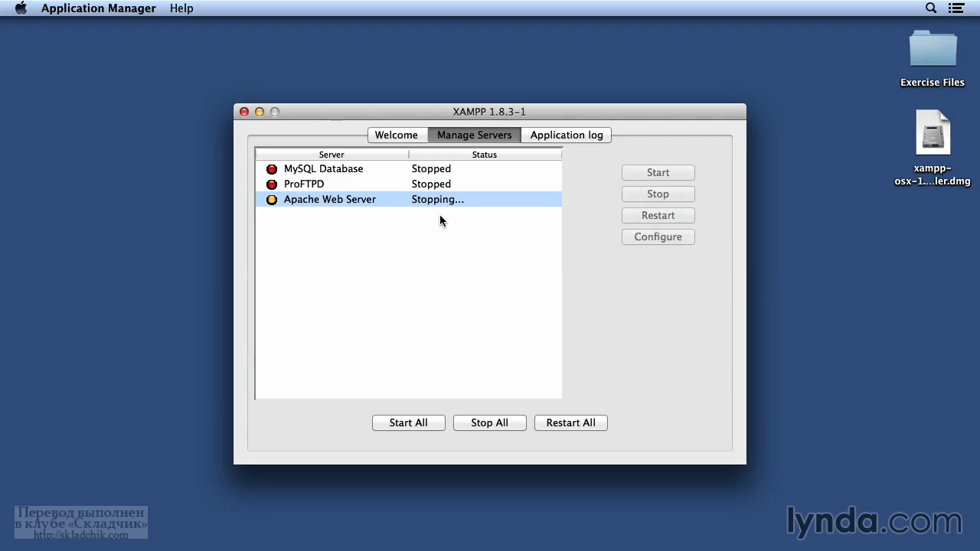Image resolution: width=980 pixels, height=551 pixels.
Task: Click the xampp-osx dmg file name label
Action: coord(933,175)
